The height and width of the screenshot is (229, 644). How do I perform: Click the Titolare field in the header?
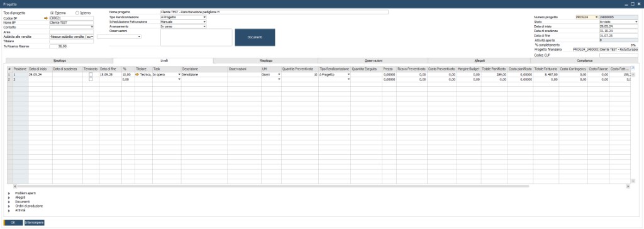pos(72,41)
